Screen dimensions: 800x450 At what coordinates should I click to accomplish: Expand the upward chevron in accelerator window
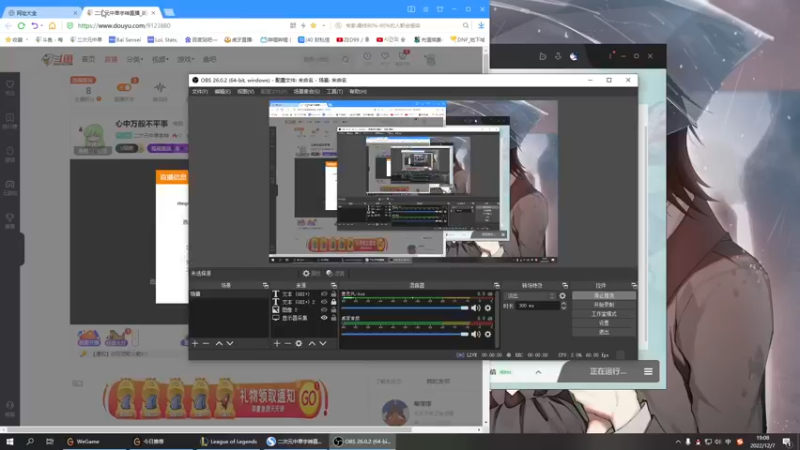click(x=538, y=372)
